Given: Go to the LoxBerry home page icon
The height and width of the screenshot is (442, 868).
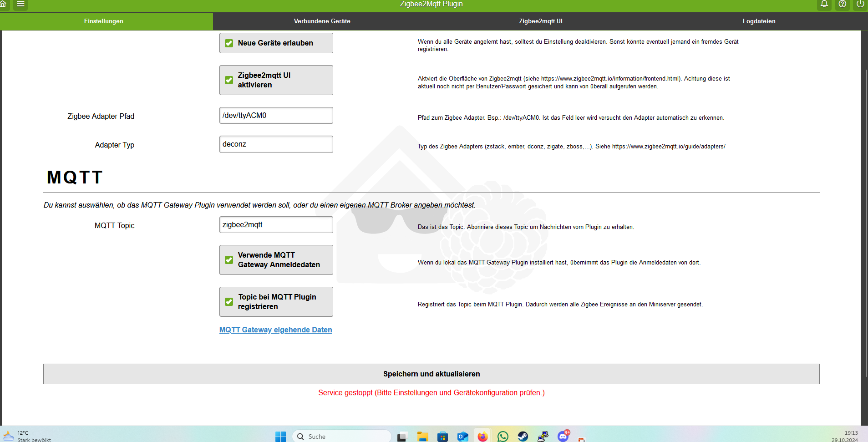Looking at the screenshot, I should point(3,4).
